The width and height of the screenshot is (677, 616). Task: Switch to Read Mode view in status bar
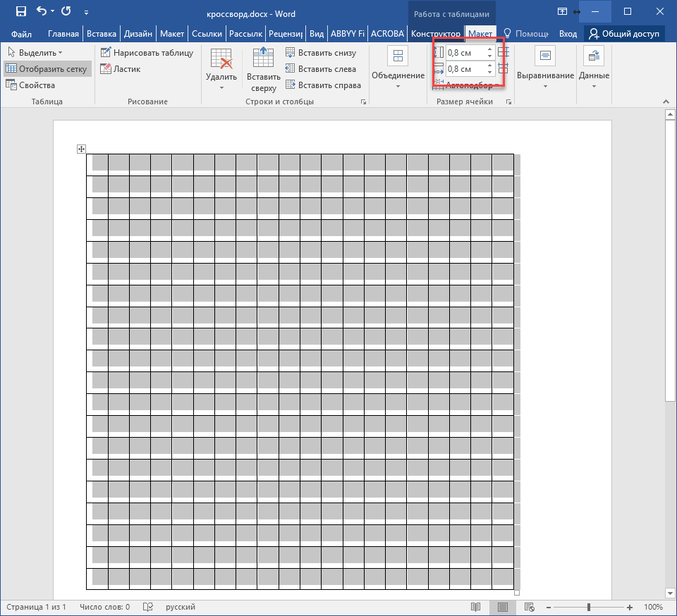coord(476,607)
